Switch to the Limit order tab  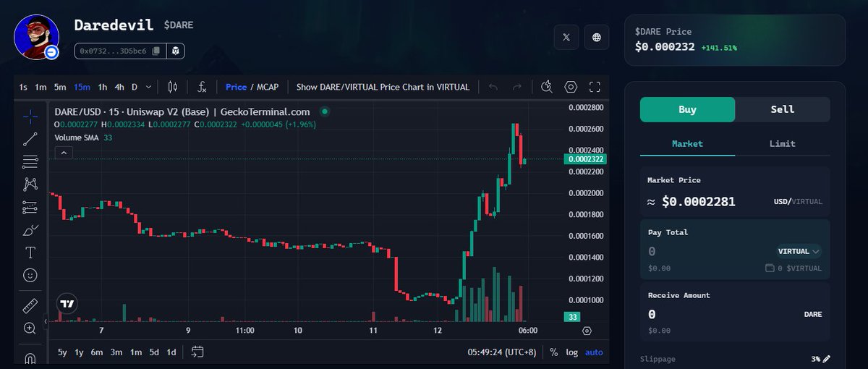pos(783,144)
